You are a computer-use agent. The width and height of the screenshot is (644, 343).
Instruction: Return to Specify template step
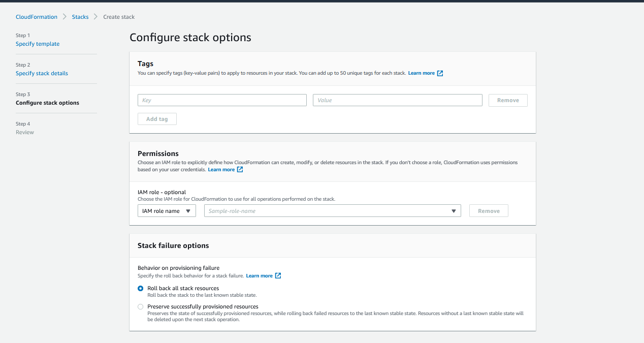pyautogui.click(x=38, y=44)
